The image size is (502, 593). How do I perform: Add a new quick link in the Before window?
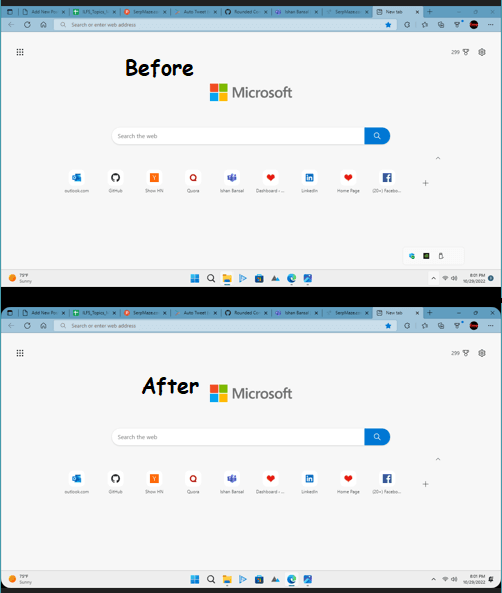pyautogui.click(x=426, y=183)
